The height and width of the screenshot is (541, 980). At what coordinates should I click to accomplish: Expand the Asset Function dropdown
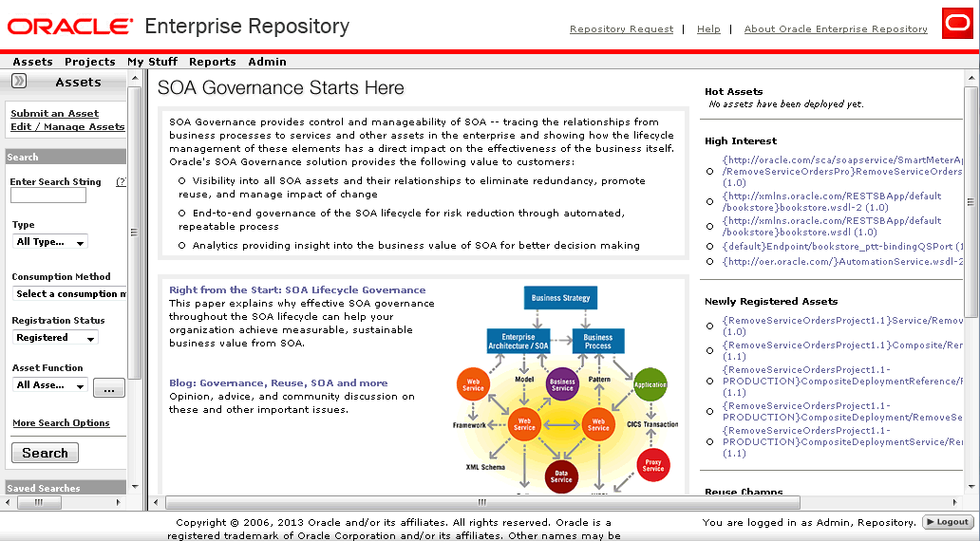click(50, 385)
